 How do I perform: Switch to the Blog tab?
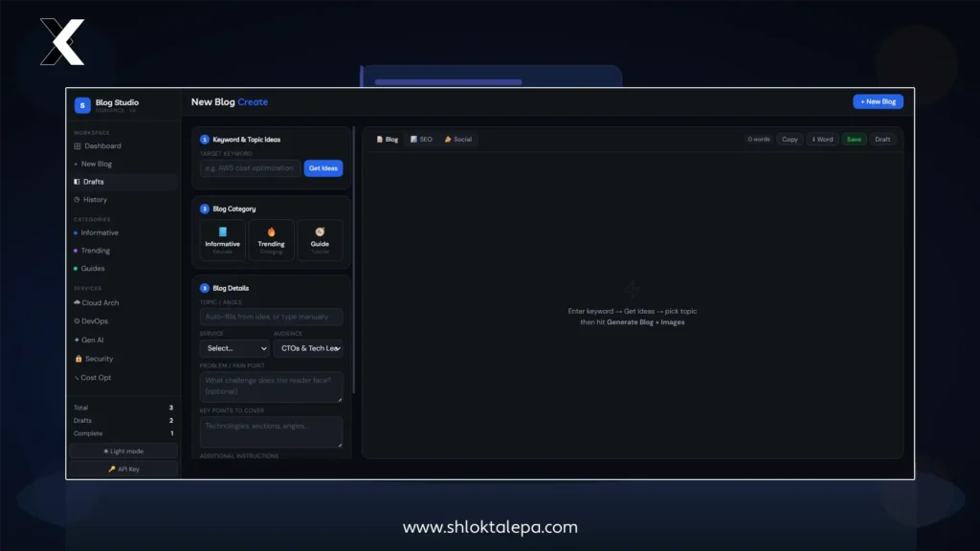click(x=388, y=140)
